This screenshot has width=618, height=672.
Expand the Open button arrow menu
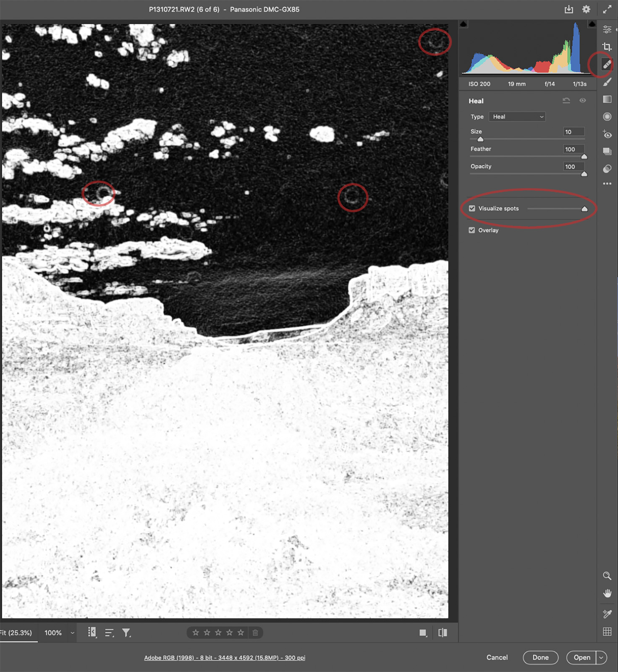tap(601, 657)
